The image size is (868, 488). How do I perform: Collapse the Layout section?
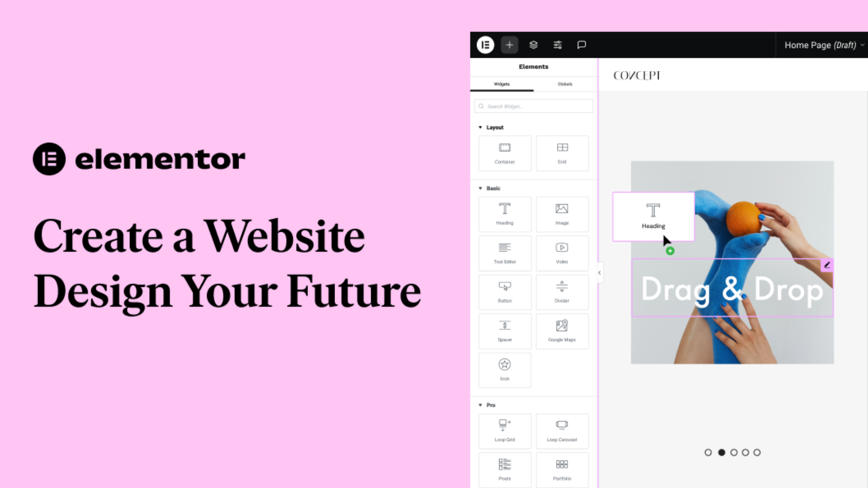coord(481,127)
